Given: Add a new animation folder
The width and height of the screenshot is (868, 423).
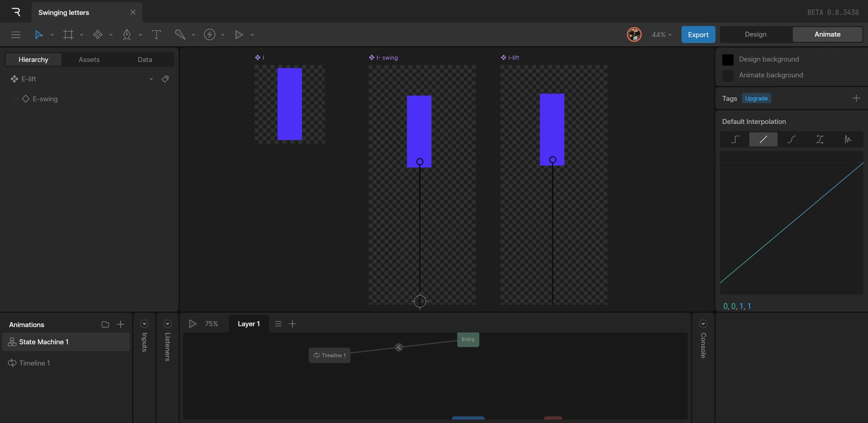Looking at the screenshot, I should [105, 324].
